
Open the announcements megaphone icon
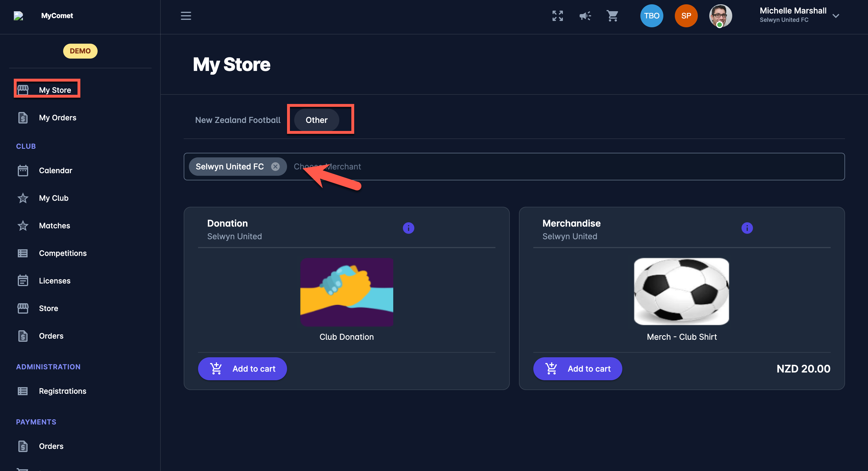point(585,16)
